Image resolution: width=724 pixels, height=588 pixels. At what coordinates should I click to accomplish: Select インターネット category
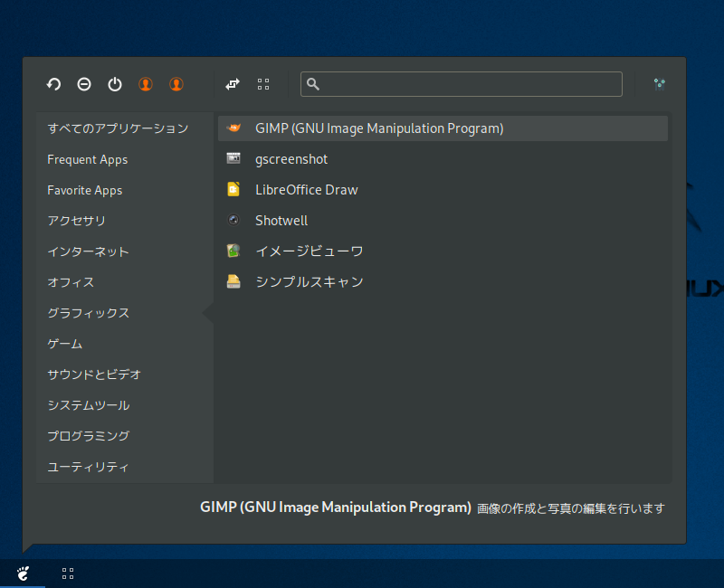[125, 251]
